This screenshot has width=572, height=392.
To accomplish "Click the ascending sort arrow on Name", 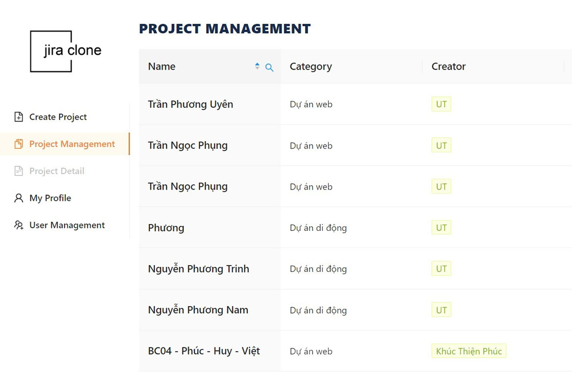I will 257,64.
